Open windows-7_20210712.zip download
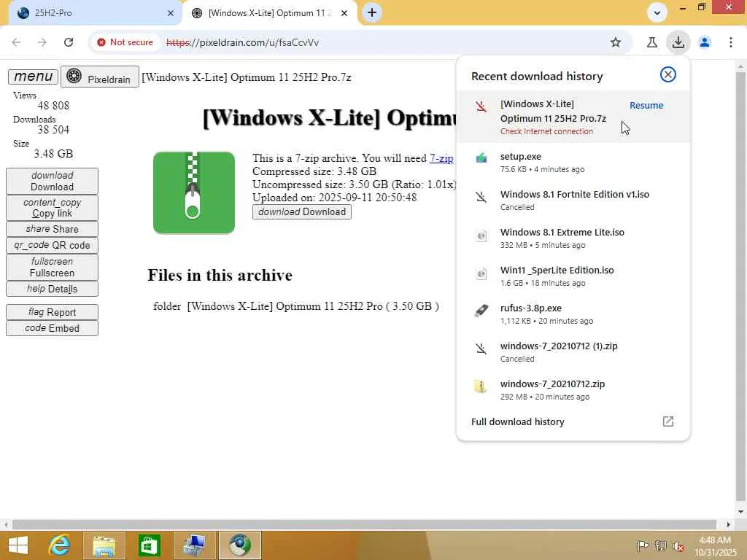The image size is (747, 560). pos(573,389)
